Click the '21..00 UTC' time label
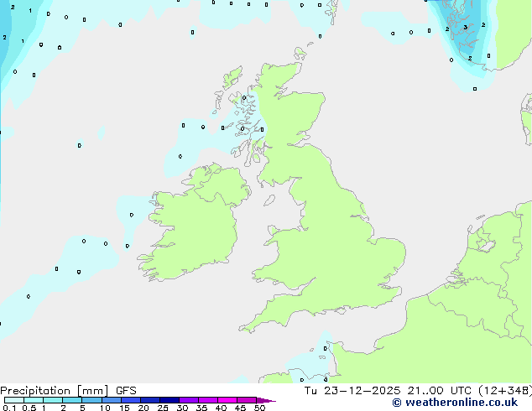Image resolution: width=532 pixels, height=411 pixels. click(439, 391)
